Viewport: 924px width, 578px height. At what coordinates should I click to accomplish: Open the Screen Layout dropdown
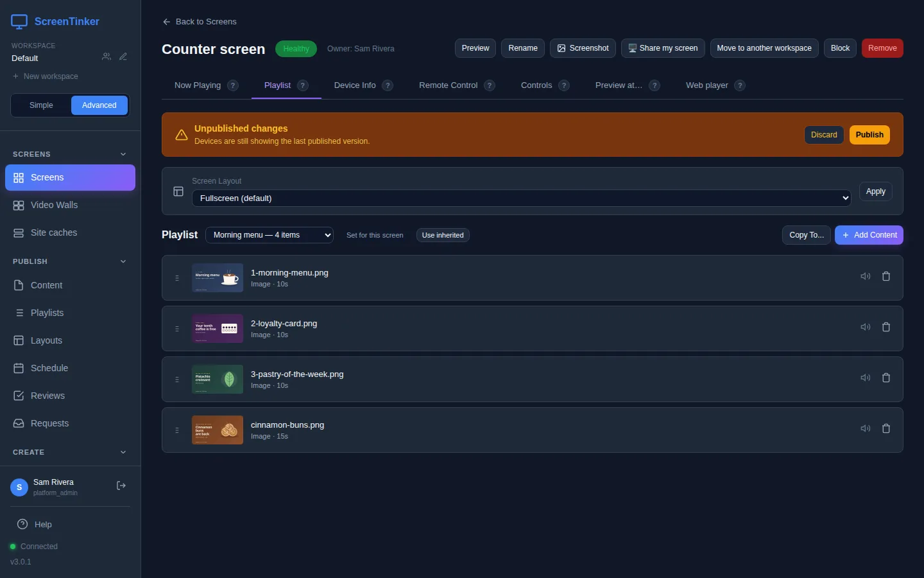522,198
